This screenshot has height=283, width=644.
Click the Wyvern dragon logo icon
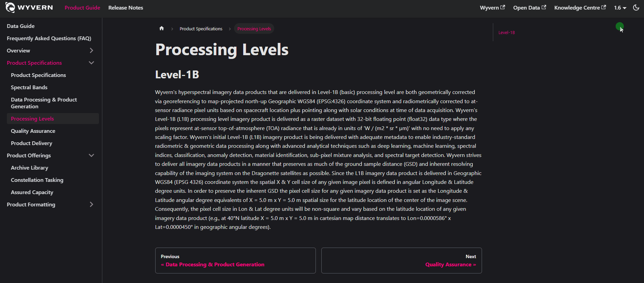10,7
